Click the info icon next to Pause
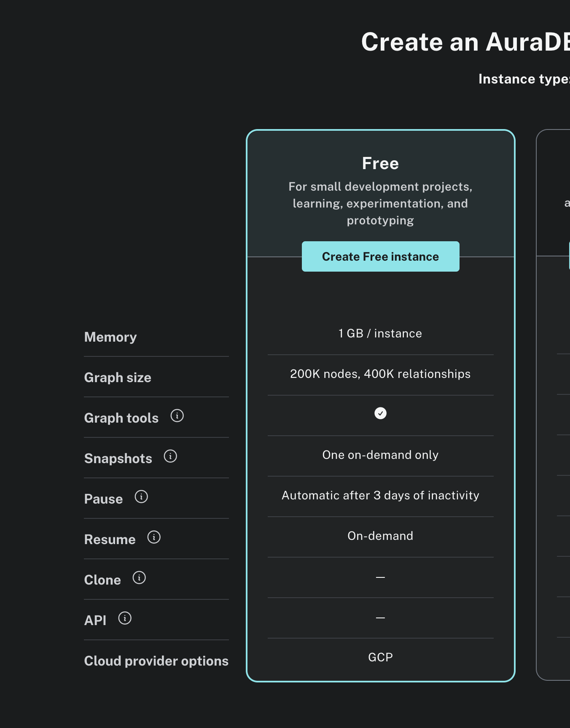The width and height of the screenshot is (570, 728). 141,497
